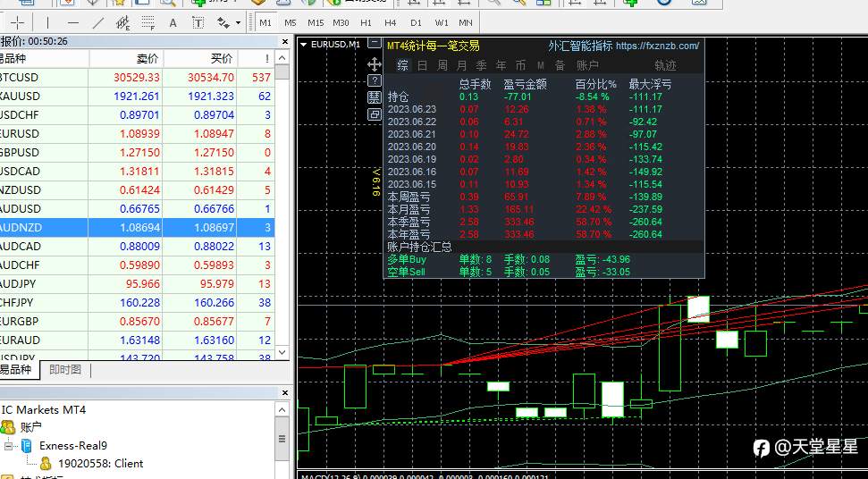Switch chart to H4 timeframe
The height and width of the screenshot is (479, 868).
click(x=391, y=22)
